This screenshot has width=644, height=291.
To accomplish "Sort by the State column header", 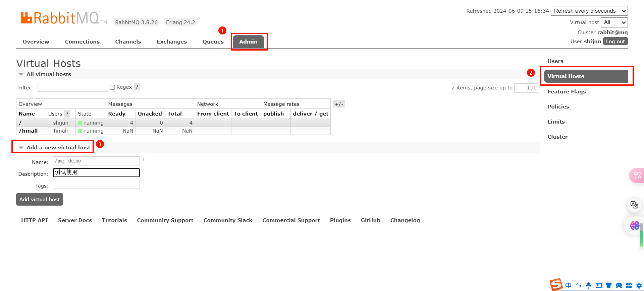I will [x=85, y=114].
